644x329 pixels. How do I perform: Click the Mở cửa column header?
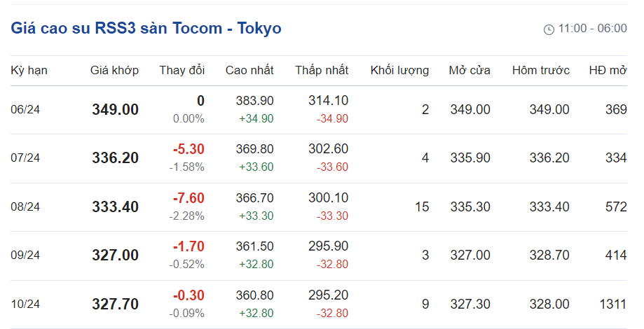click(x=470, y=71)
